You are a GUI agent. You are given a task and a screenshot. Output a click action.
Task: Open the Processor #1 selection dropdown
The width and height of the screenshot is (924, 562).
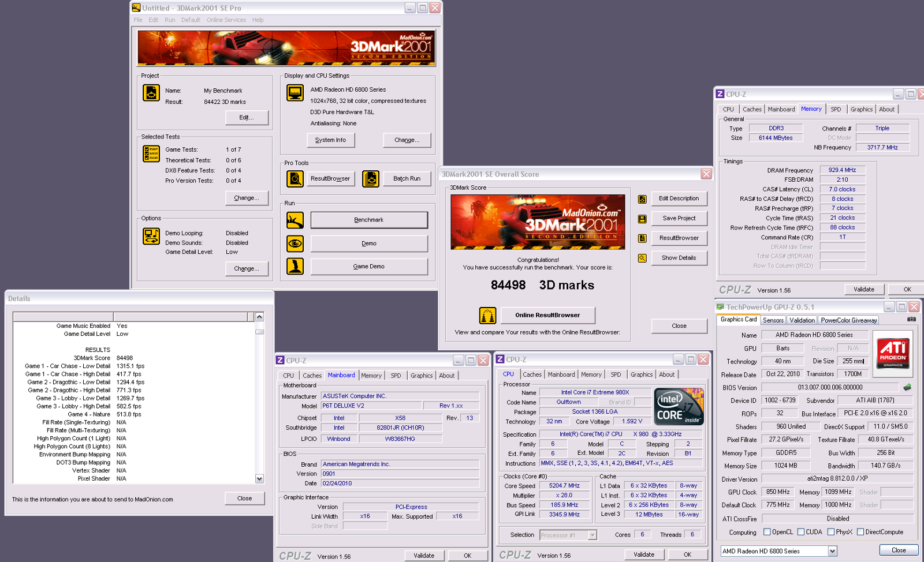(x=592, y=535)
